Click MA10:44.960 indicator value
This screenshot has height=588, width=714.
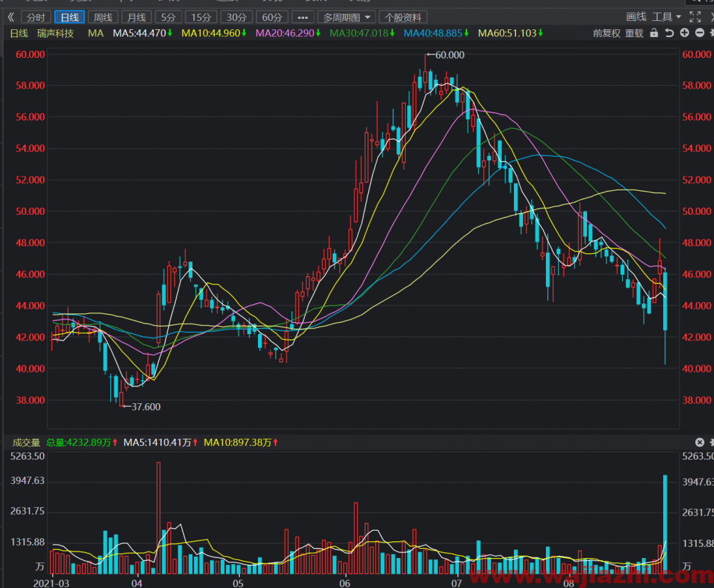(x=213, y=33)
